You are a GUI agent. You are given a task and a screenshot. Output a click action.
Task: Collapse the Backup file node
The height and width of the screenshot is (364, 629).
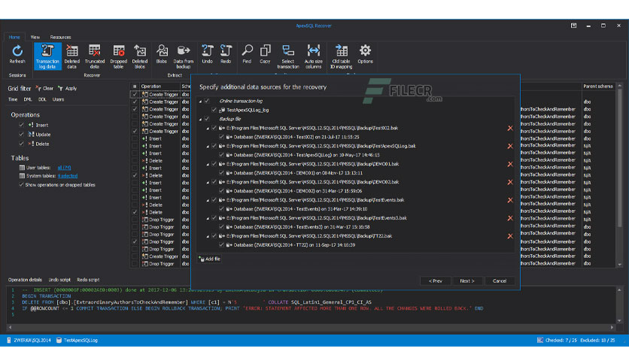click(x=201, y=120)
